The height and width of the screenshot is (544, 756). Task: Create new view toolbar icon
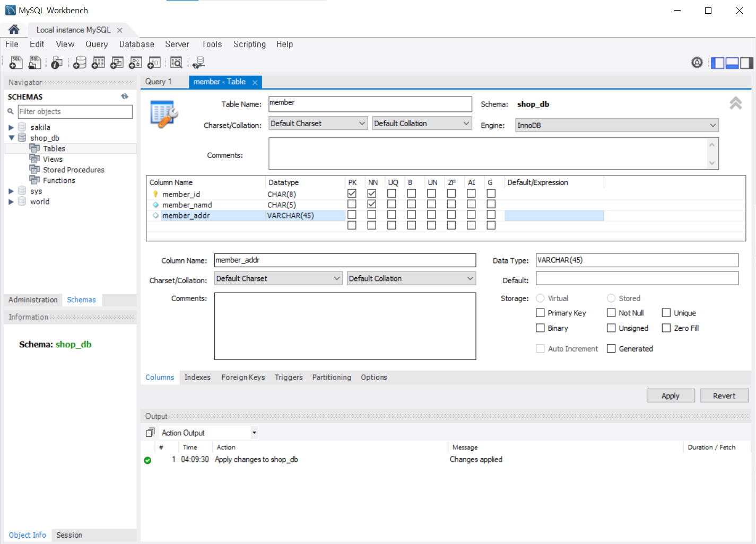coord(117,63)
